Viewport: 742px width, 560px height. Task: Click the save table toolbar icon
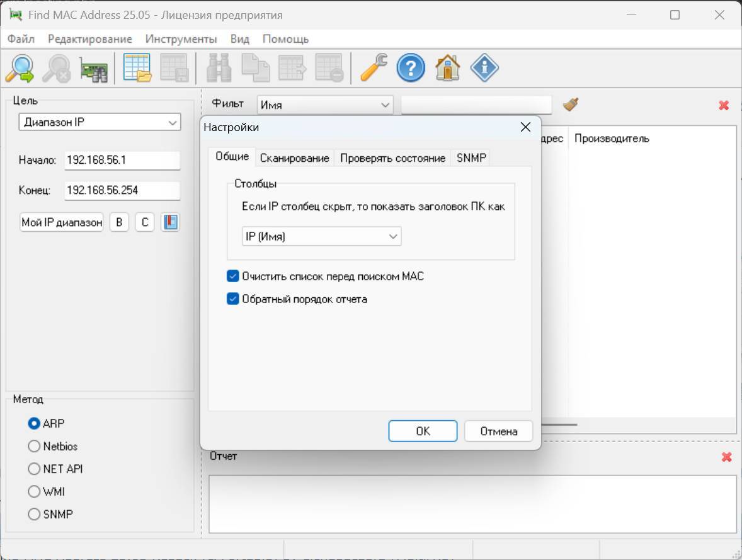pos(174,68)
